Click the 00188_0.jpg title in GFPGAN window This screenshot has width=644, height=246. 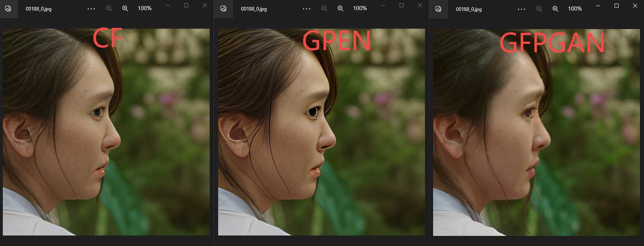[469, 9]
